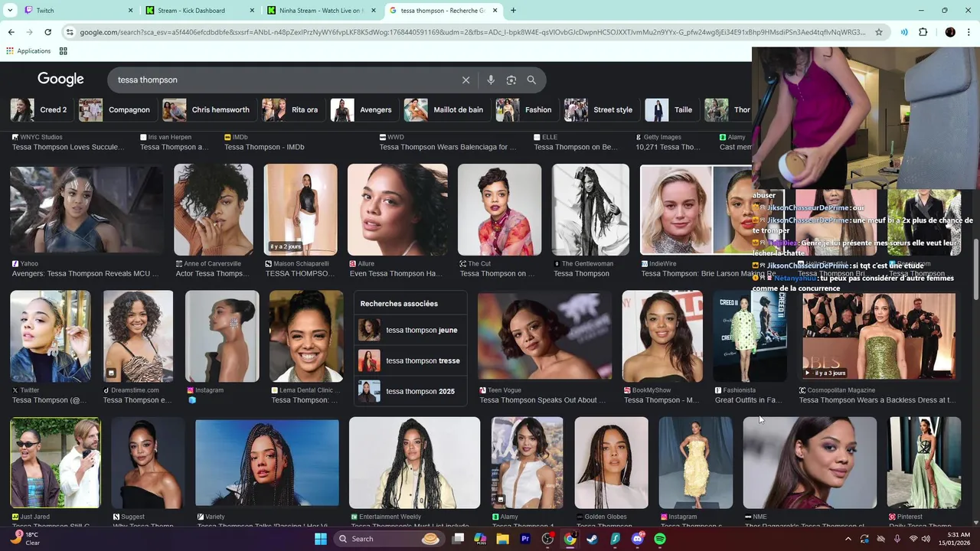The width and height of the screenshot is (980, 551).
Task: Clear the Google search box
Action: (465, 80)
